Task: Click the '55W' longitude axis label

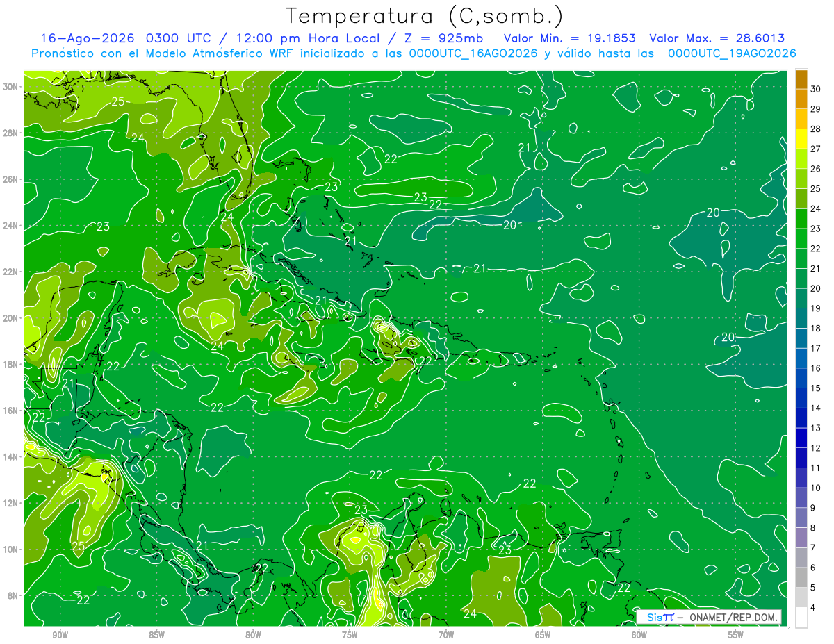Action: click(736, 636)
